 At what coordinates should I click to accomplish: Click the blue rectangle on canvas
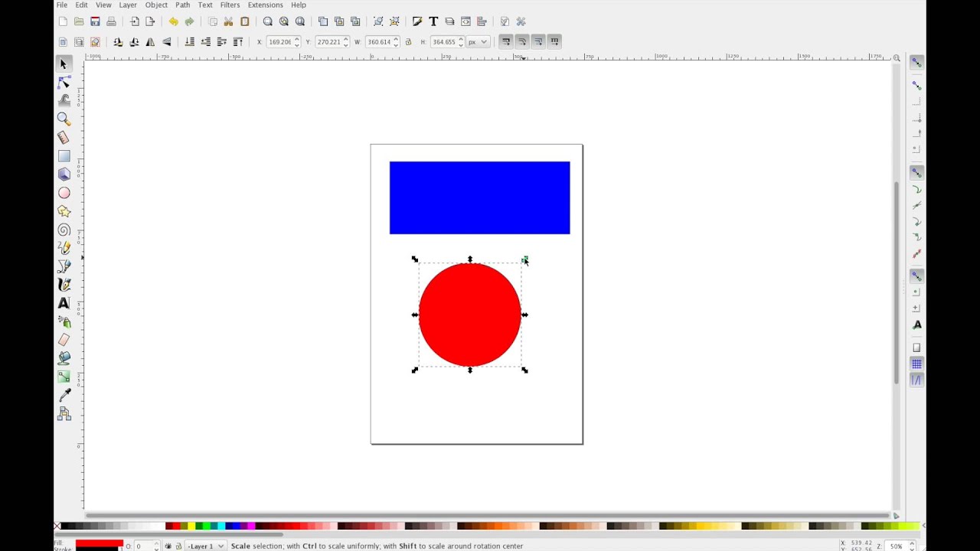[x=479, y=197]
